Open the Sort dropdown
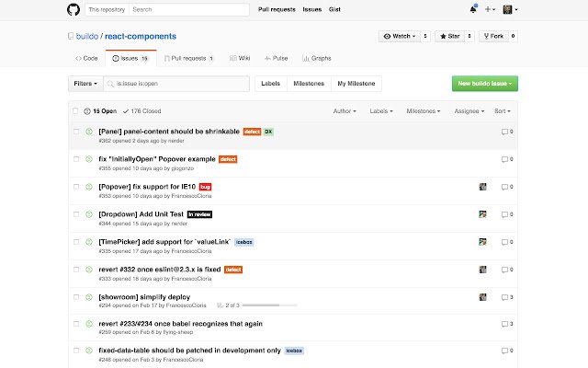Screen dimensions: 588x368 tap(503, 111)
